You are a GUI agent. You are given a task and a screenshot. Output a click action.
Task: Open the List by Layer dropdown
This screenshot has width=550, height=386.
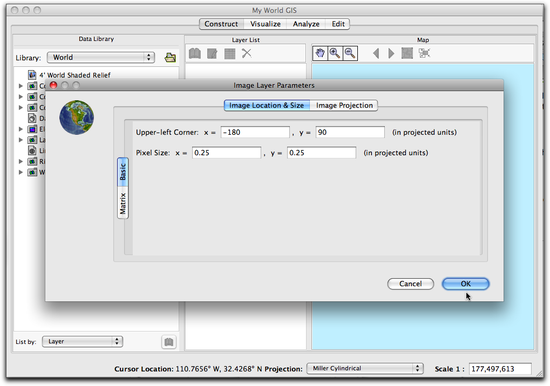pyautogui.click(x=82, y=341)
